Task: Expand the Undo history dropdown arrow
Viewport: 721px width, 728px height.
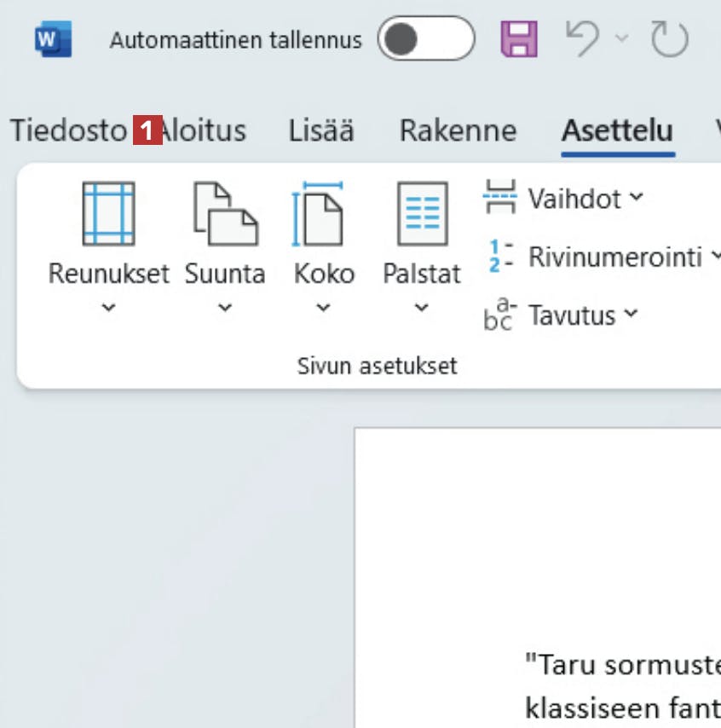Action: pyautogui.click(x=621, y=39)
